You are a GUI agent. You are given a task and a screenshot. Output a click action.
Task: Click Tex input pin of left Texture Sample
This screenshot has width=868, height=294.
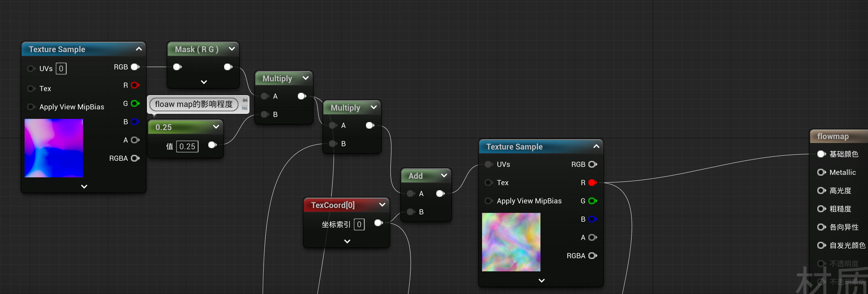tap(31, 88)
